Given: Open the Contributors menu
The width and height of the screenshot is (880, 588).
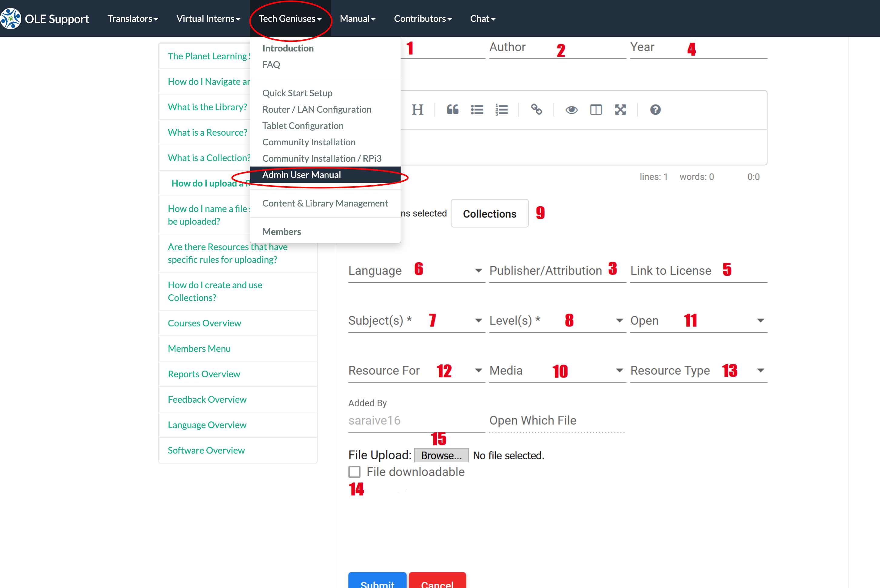Looking at the screenshot, I should pyautogui.click(x=422, y=18).
